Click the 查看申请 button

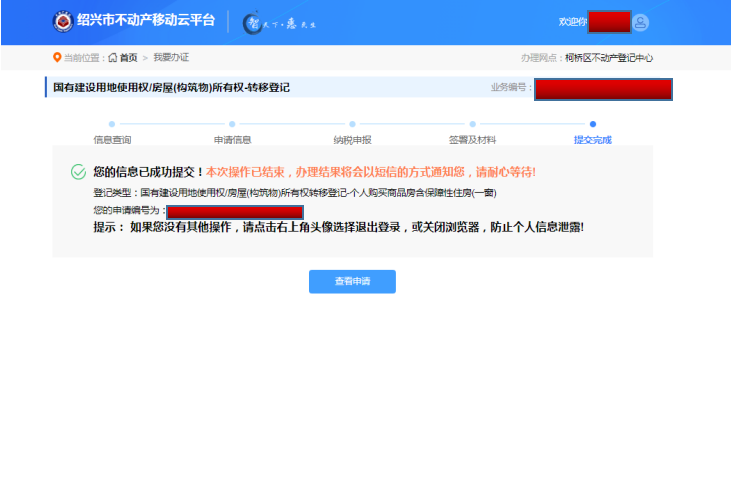point(352,281)
